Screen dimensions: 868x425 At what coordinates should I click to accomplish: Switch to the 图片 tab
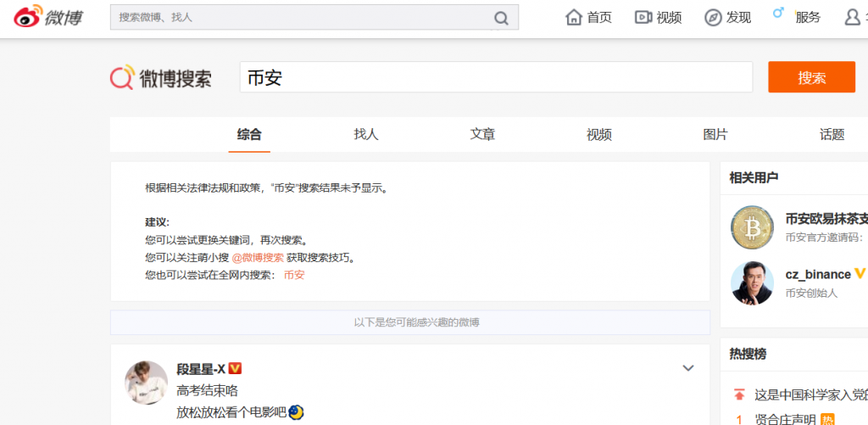click(x=715, y=134)
